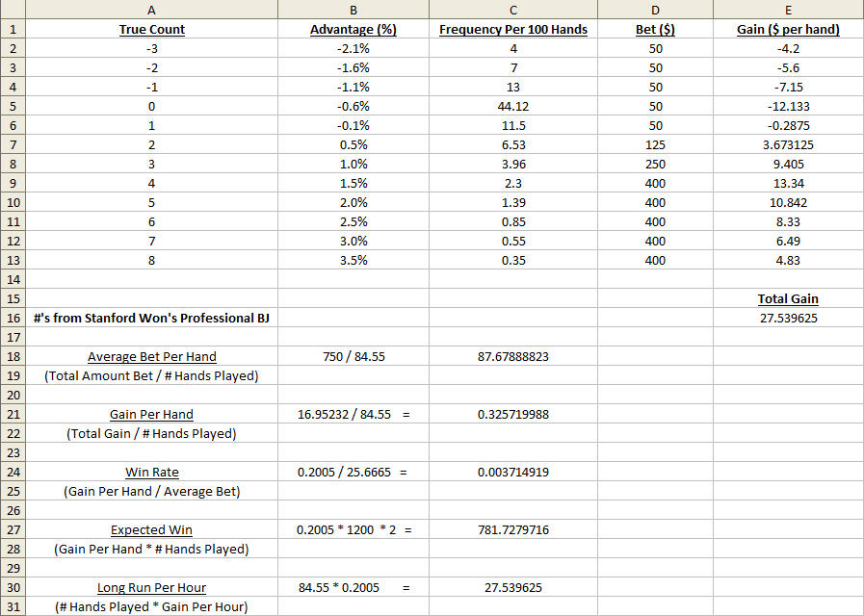Click the gain cell showing -0.2875
The width and height of the screenshot is (864, 616).
pos(789,125)
